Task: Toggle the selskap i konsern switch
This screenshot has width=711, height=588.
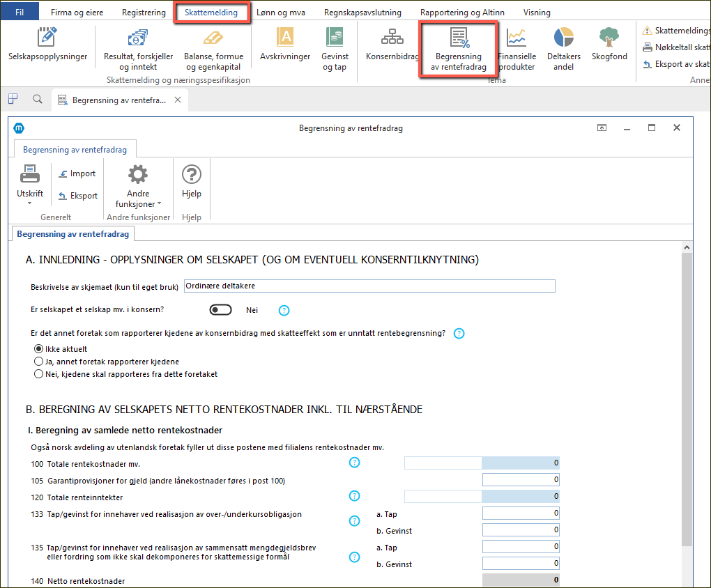Action: (221, 310)
